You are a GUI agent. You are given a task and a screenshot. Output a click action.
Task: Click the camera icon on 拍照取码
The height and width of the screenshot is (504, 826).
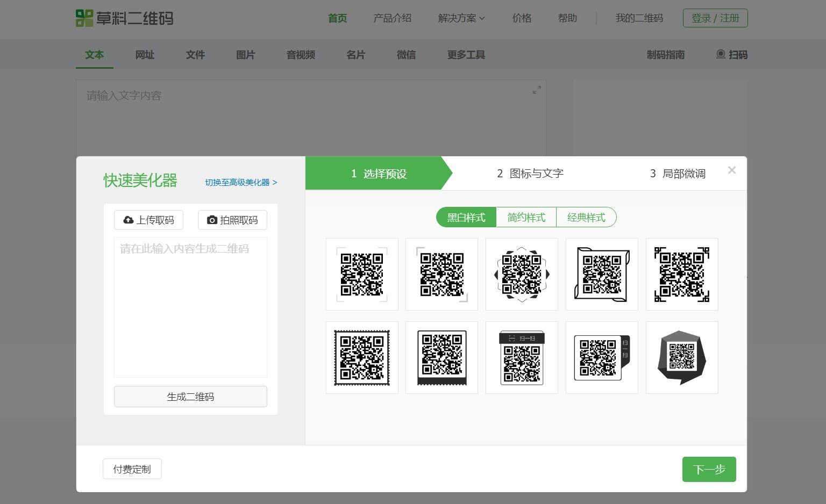pyautogui.click(x=212, y=220)
